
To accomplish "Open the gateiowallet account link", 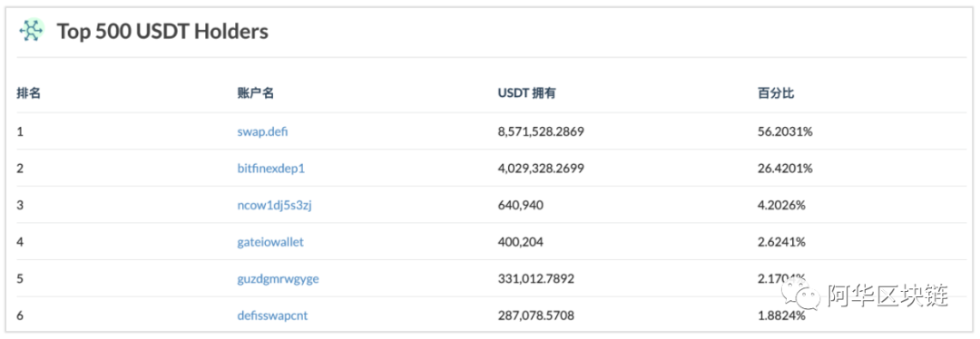I will (270, 242).
